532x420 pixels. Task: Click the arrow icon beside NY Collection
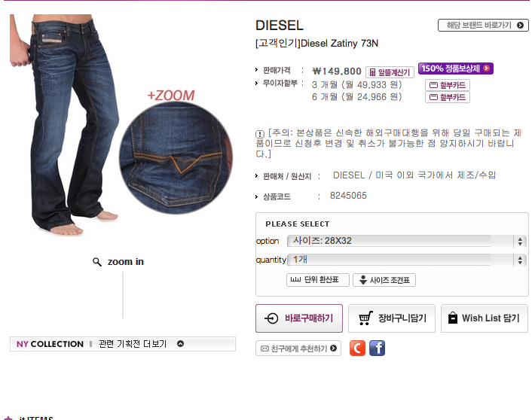click(x=181, y=344)
